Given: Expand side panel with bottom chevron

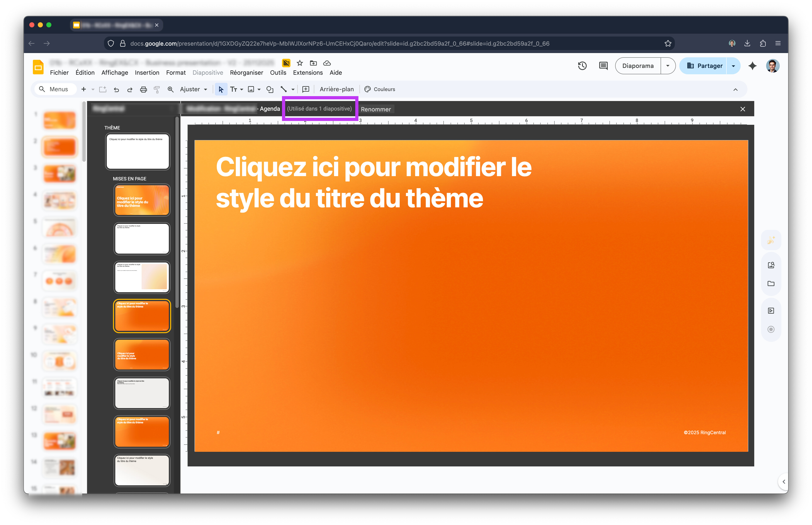Looking at the screenshot, I should click(784, 482).
